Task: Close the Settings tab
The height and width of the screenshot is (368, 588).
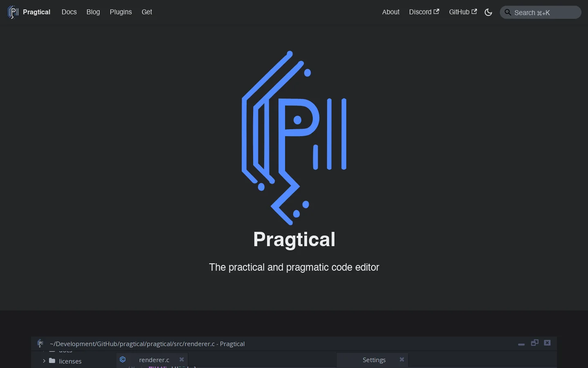Action: [x=402, y=360]
